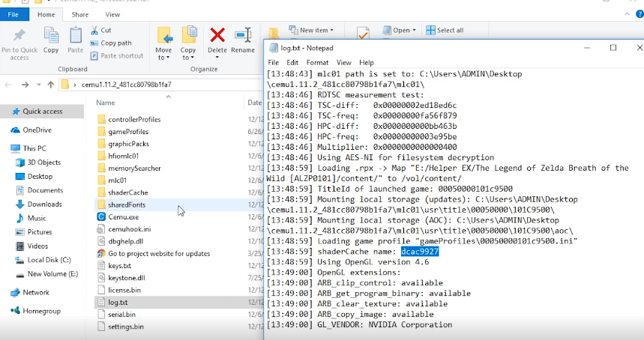Image resolution: width=644 pixels, height=340 pixels.
Task: Select Local Disk (C:) in navigation pane
Action: (x=49, y=259)
